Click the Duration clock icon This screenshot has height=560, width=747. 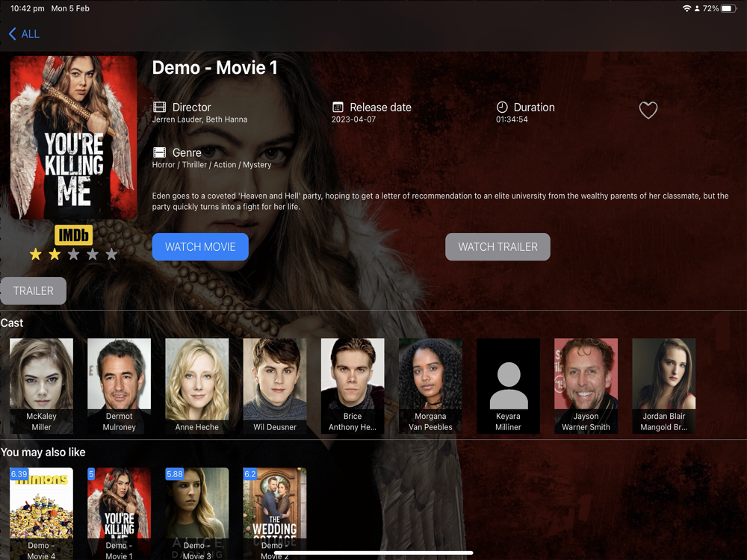[502, 107]
